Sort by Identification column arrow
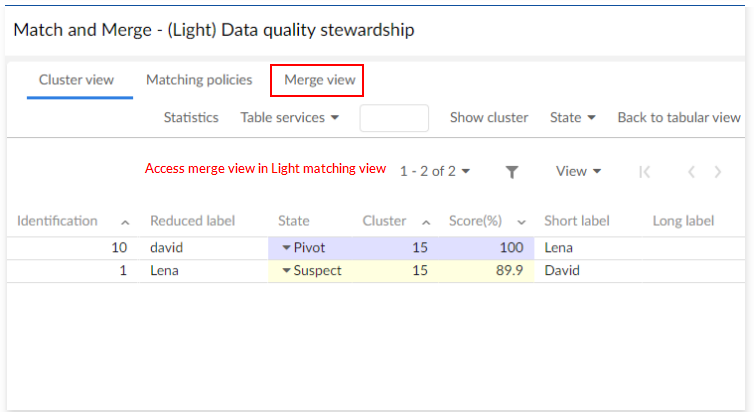754x419 pixels. (125, 222)
